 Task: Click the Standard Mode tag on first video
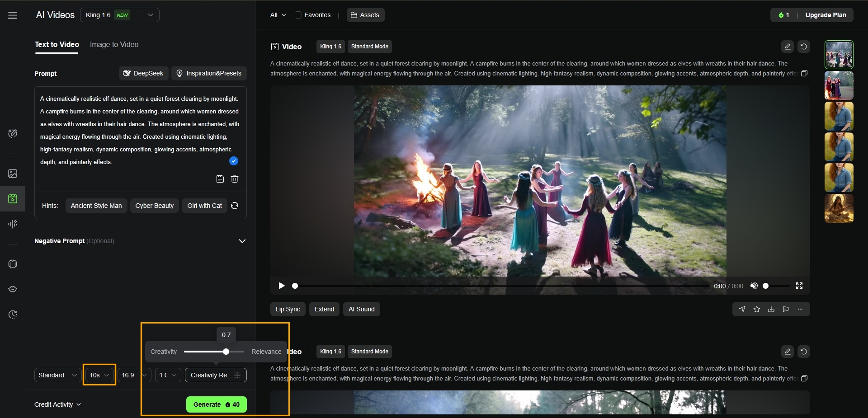(370, 47)
